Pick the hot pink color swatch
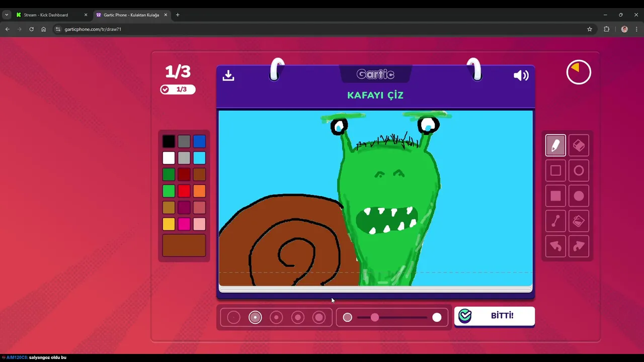This screenshot has height=362, width=644. tap(184, 224)
